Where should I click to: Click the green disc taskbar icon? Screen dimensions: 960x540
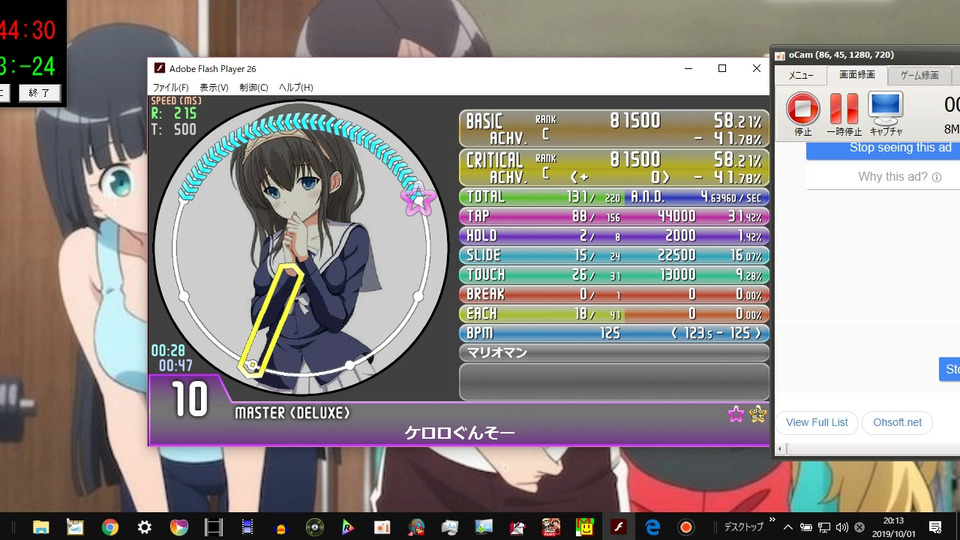coord(315,527)
